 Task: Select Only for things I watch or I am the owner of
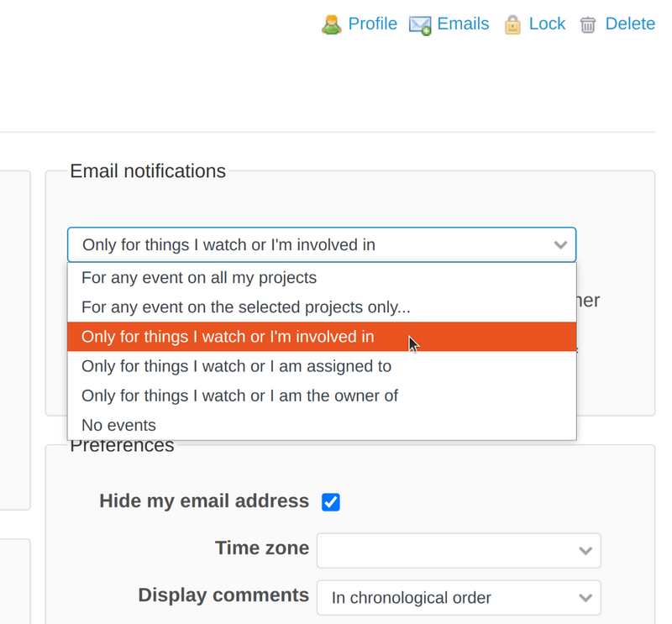click(239, 396)
